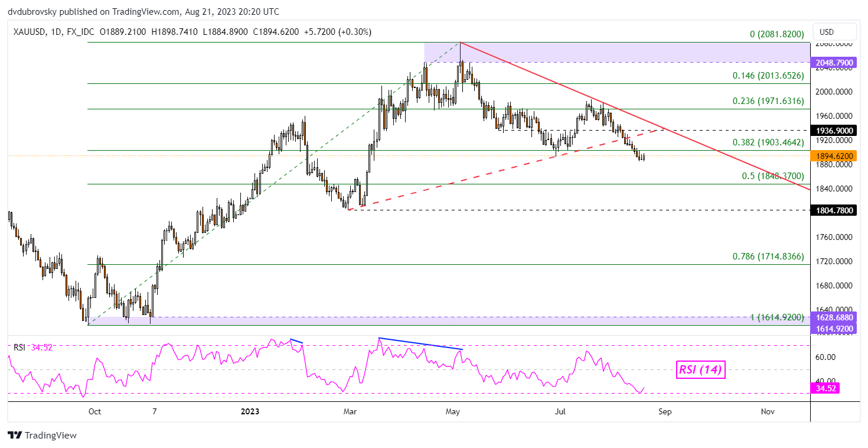The width and height of the screenshot is (868, 448).
Task: Select Fibonacci 0.146 (2013.6526) label
Action: pos(768,76)
